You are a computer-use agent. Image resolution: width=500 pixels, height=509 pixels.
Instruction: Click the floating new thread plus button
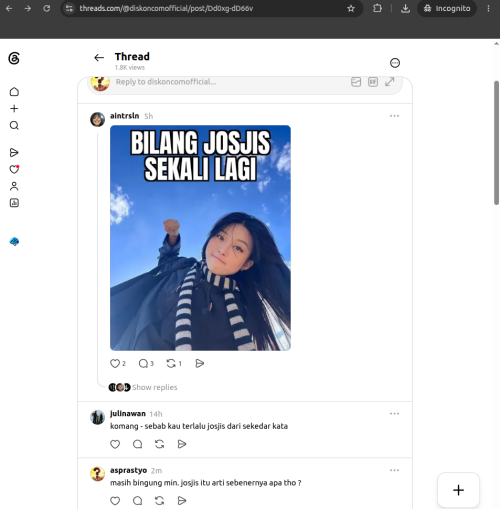(458, 490)
